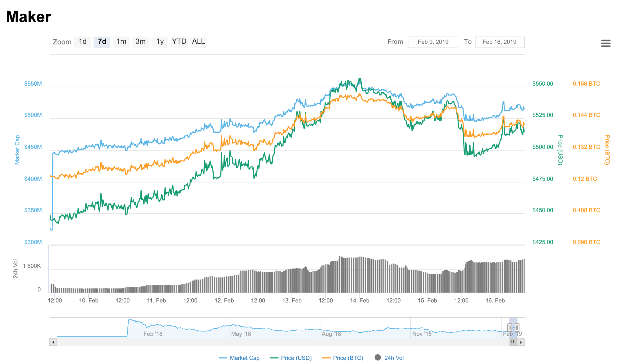Screen dimensions: 620x364
Task: Click the $425.00 USD axis label
Action: point(543,242)
